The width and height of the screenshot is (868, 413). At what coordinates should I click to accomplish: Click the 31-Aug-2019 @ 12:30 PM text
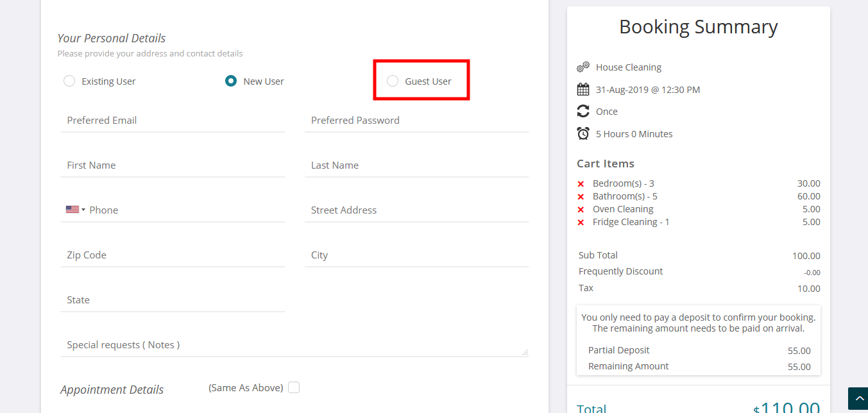[648, 90]
